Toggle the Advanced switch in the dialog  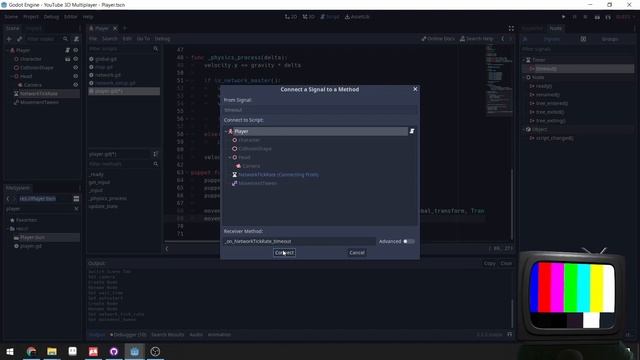(409, 241)
